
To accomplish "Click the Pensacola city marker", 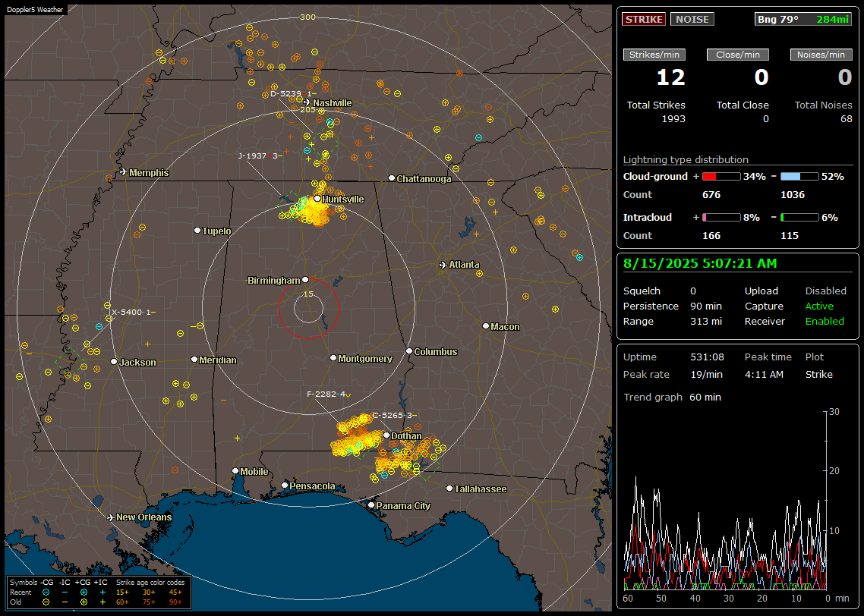I will (285, 486).
